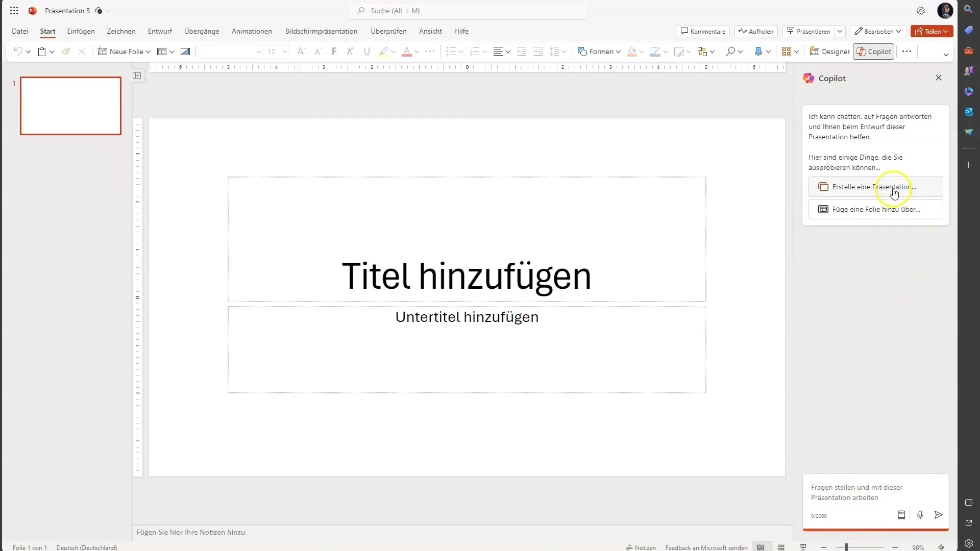Open Ansicht (View) menu tab
The image size is (980, 551).
click(x=430, y=31)
